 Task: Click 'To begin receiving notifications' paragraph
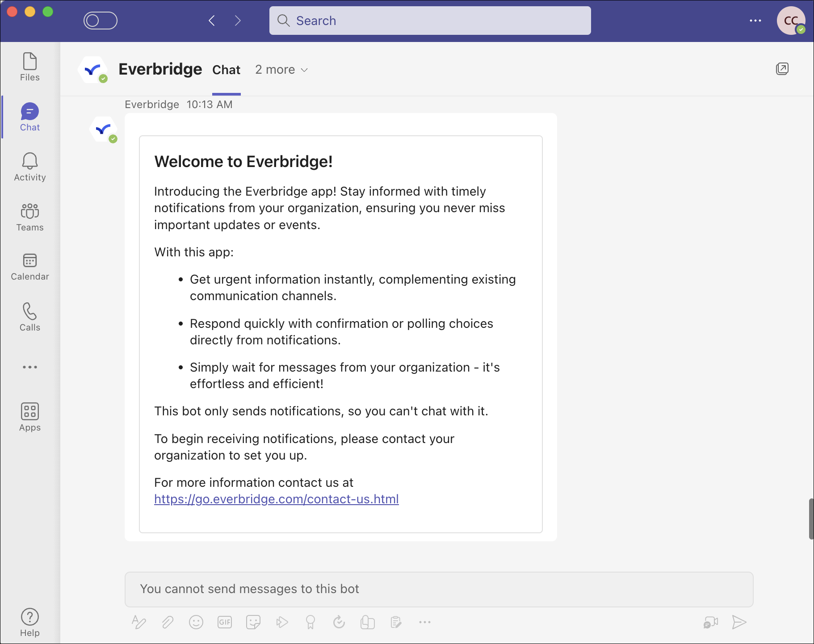[x=304, y=447]
